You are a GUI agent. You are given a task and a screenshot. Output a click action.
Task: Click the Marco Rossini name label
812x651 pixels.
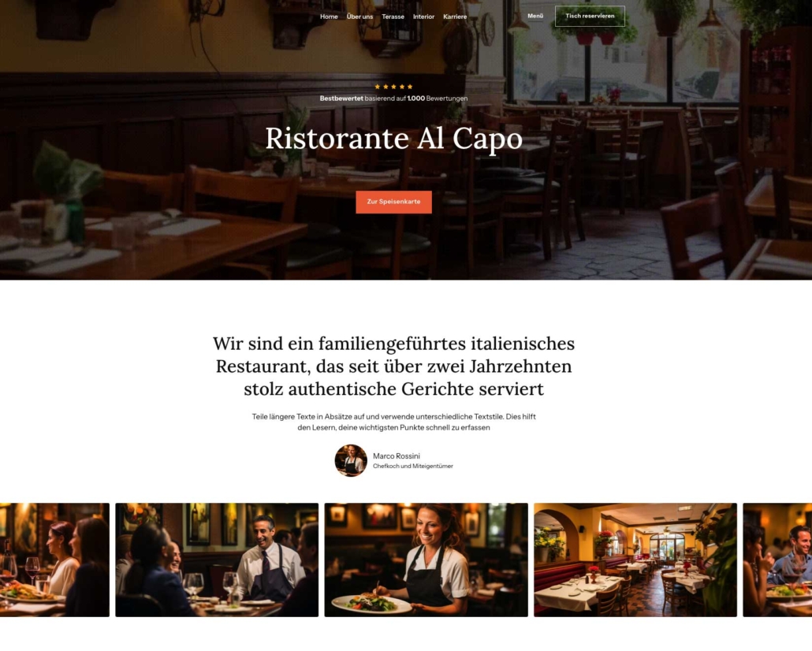(397, 456)
